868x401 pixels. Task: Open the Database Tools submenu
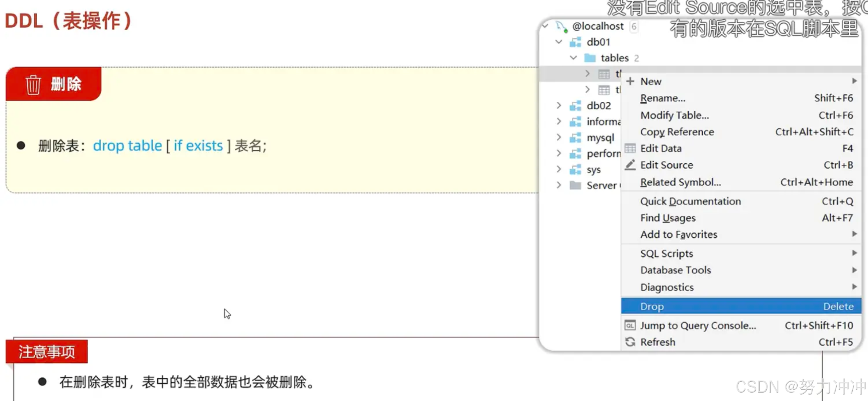click(676, 270)
